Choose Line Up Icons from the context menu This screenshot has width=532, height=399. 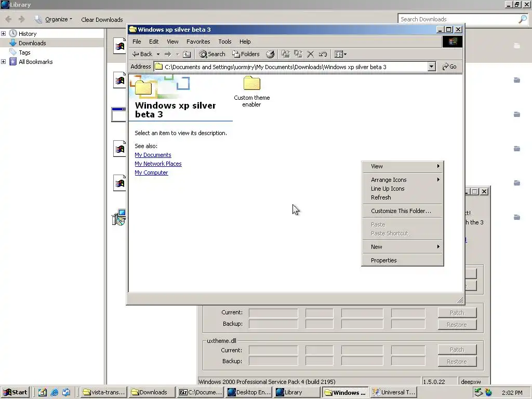pos(403,189)
